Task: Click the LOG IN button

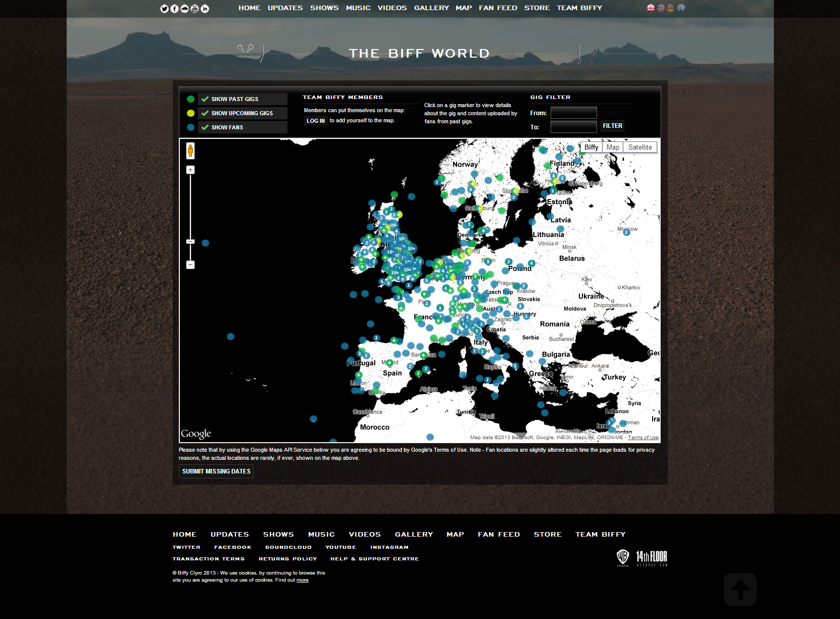Action: coord(316,121)
